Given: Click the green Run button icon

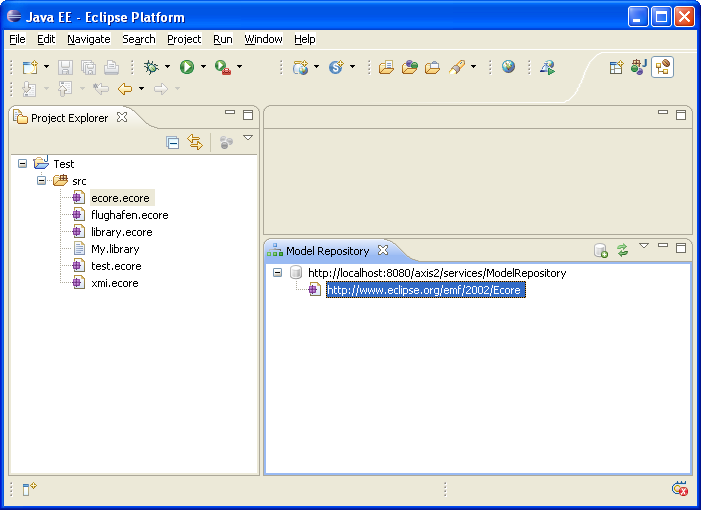Looking at the screenshot, I should coord(186,67).
